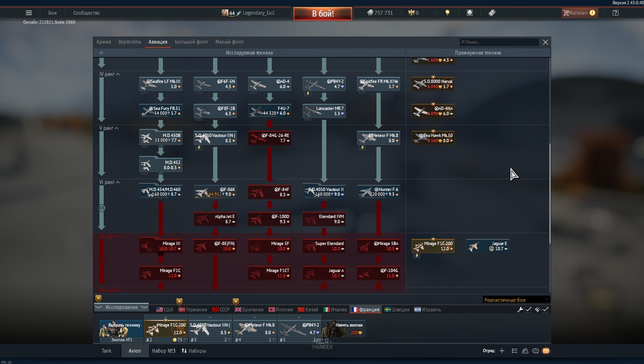Switch to the Большой флот tab

(191, 42)
